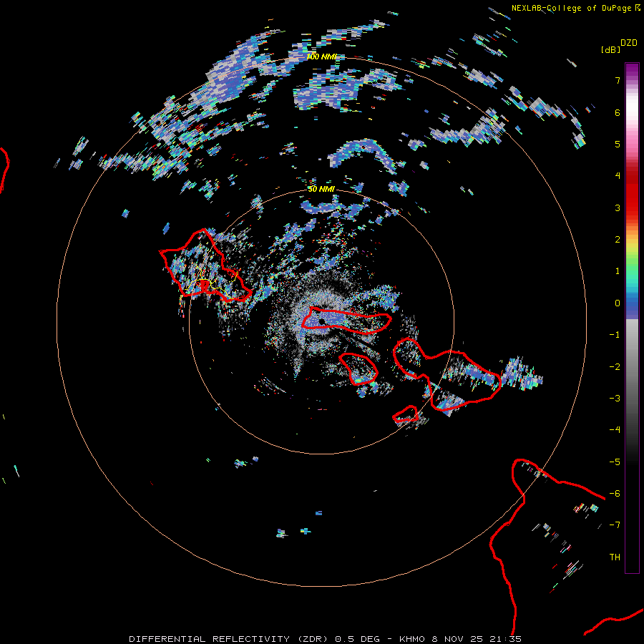Click the DZD product label above the color bar

tap(629, 43)
